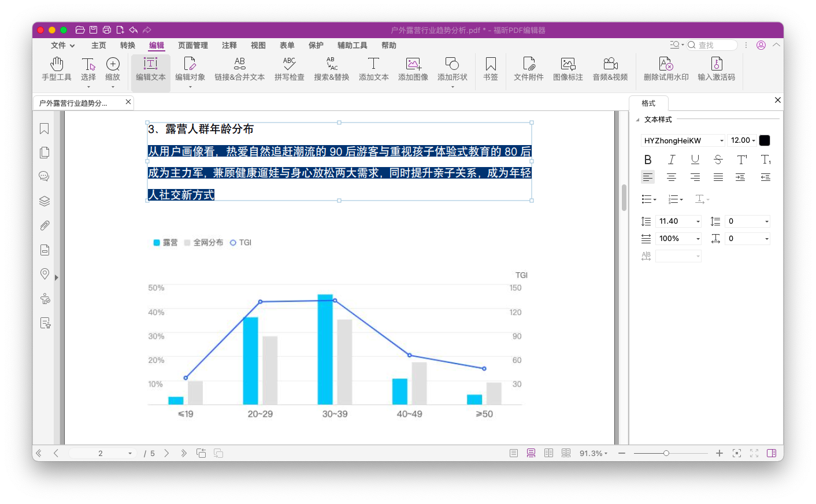The width and height of the screenshot is (816, 504).
Task: Select the 添加图像 (Add Image) tool
Action: click(413, 68)
